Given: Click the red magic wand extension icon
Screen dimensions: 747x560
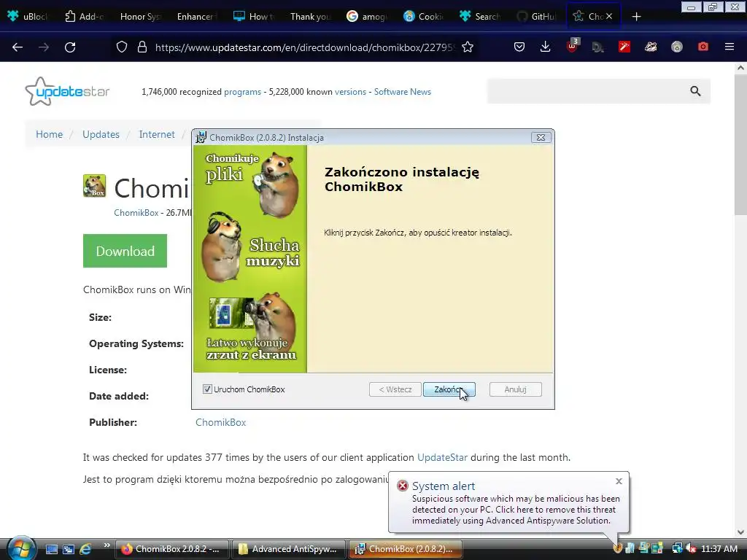Looking at the screenshot, I should pyautogui.click(x=624, y=47).
